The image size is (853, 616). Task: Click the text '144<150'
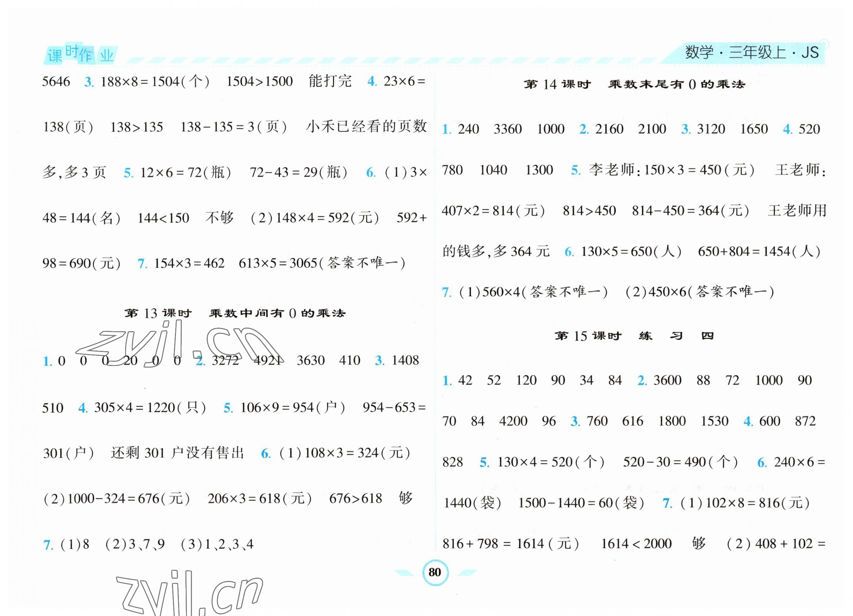point(163,218)
